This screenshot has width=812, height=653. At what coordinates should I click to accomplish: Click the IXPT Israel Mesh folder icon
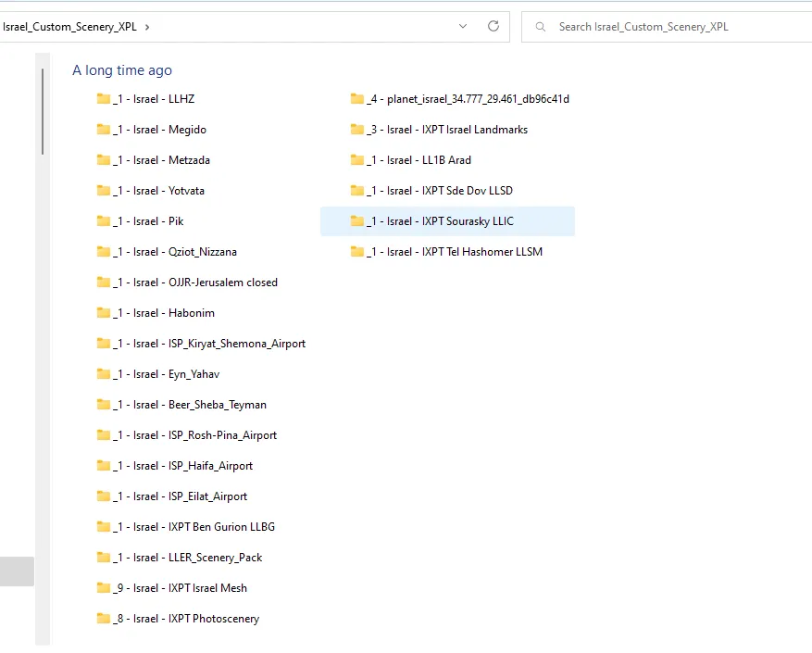pos(104,588)
